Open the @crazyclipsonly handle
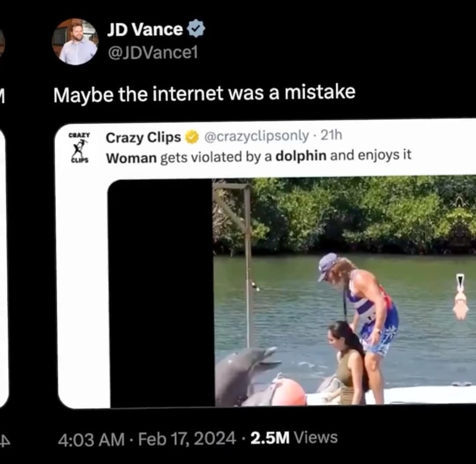Image resolution: width=476 pixels, height=464 pixels. coord(256,137)
